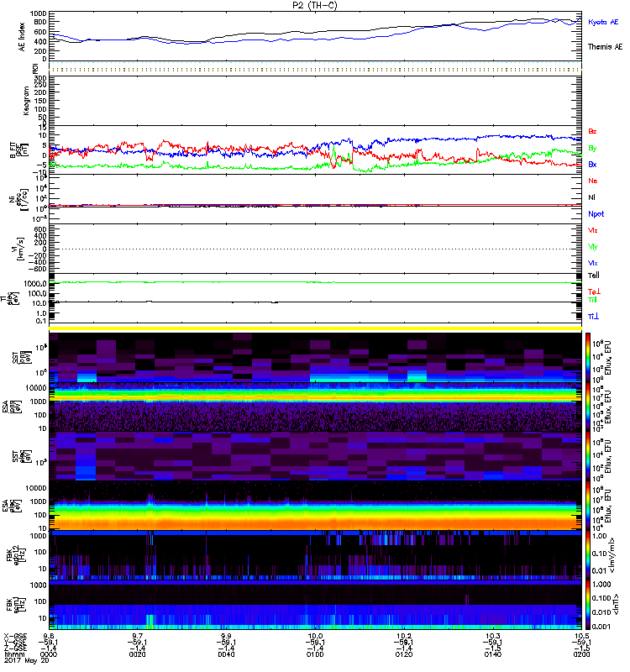Select the black Ni density legend label
This screenshot has width=630, height=672.
pyautogui.click(x=592, y=197)
